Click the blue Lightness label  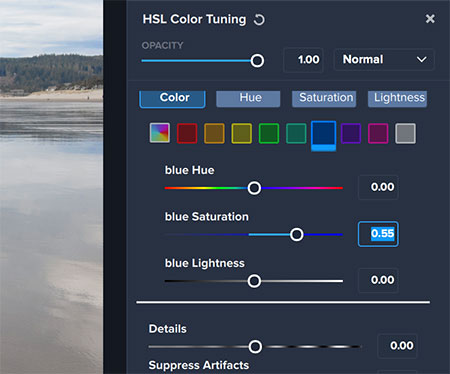pos(205,263)
